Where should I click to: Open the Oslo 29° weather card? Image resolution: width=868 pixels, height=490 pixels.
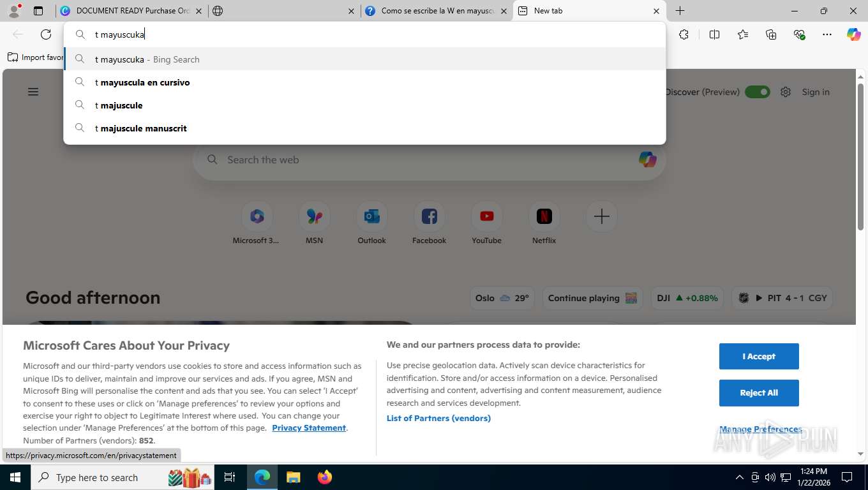502,298
